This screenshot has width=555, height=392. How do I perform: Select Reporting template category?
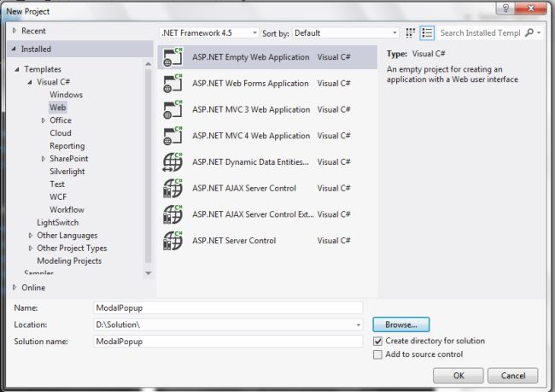click(67, 146)
